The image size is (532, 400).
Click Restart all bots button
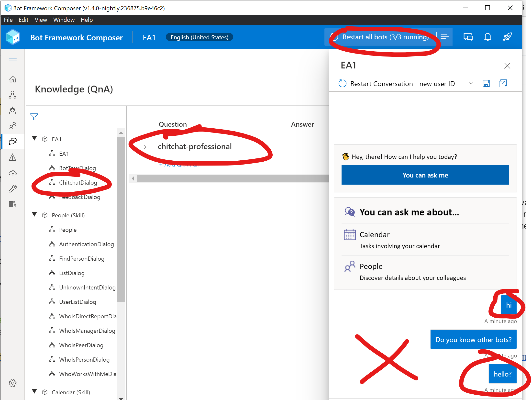(386, 37)
